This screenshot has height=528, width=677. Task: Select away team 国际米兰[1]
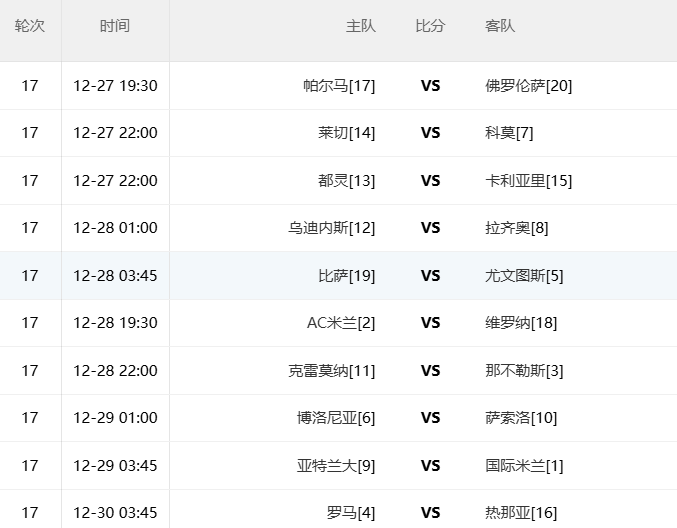pyautogui.click(x=524, y=466)
